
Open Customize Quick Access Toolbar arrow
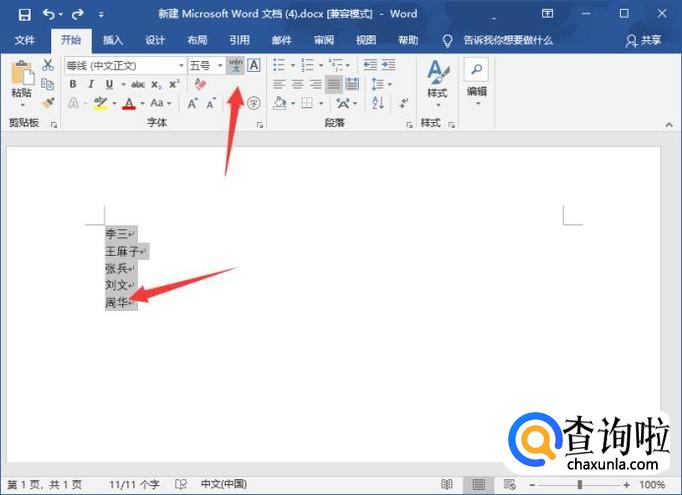click(101, 15)
